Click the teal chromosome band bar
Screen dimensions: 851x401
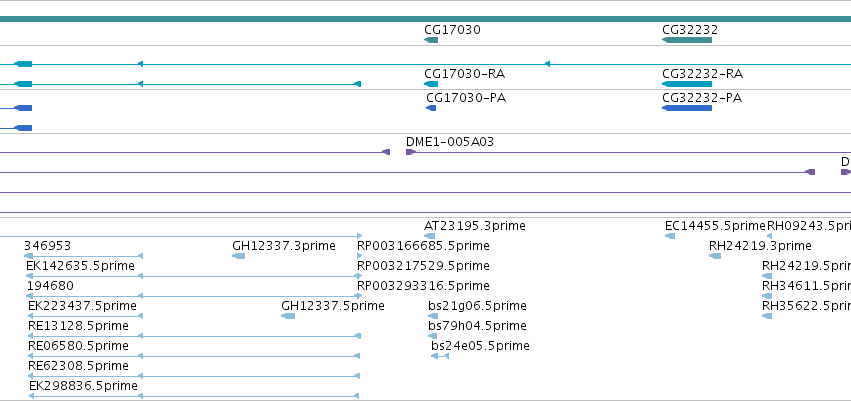coord(426,19)
